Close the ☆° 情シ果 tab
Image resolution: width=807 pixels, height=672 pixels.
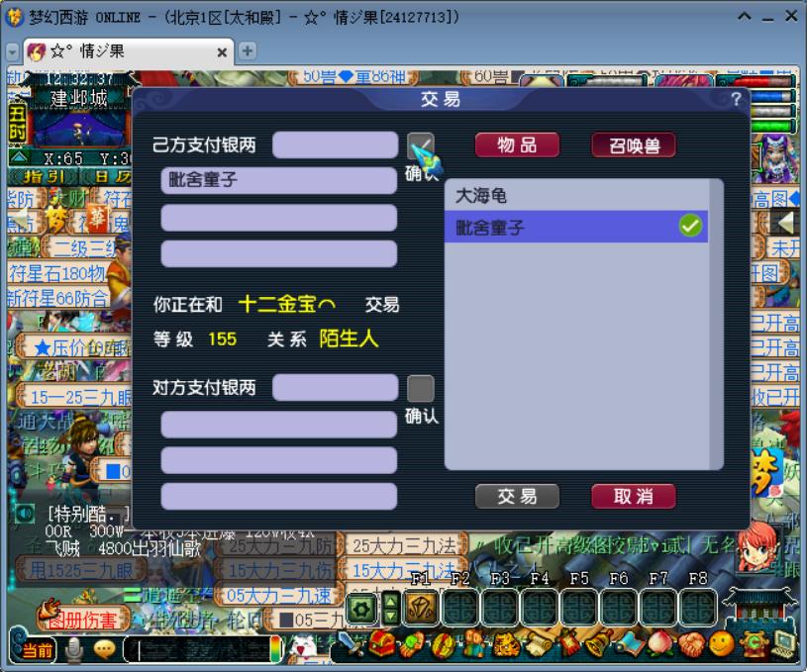point(222,52)
